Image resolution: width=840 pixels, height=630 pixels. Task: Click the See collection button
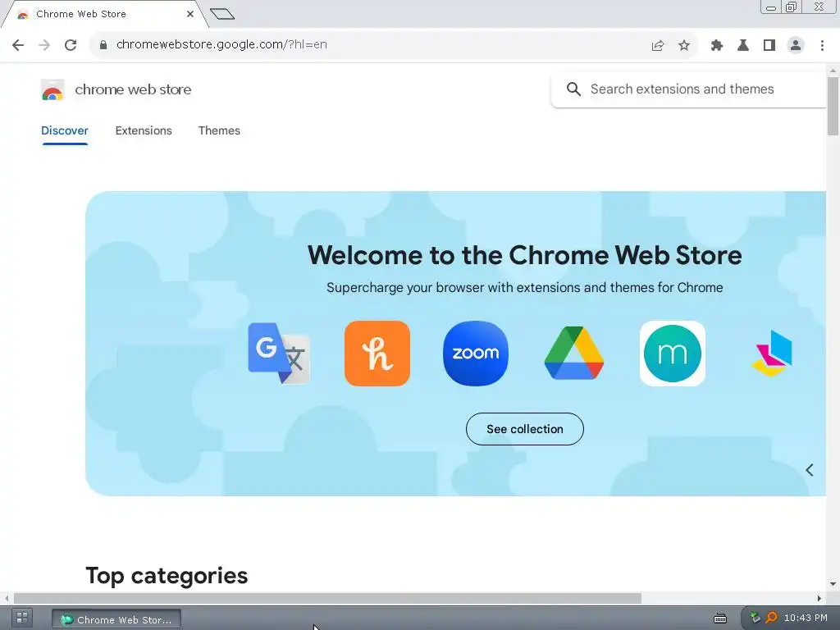525,429
